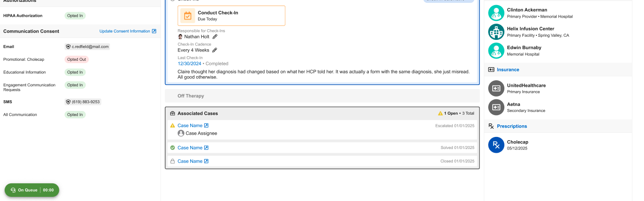
Task: Click the Promotional Cholecap Opted Out badge
Action: 77,59
